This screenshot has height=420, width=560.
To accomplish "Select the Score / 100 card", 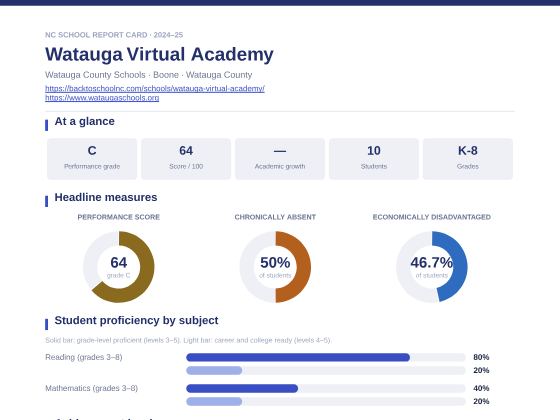I will point(186,159).
